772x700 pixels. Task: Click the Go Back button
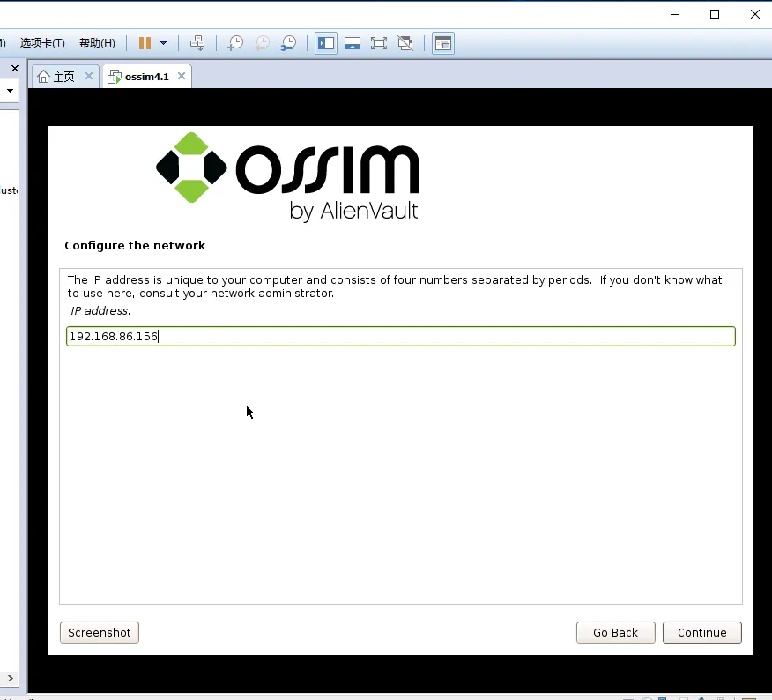[615, 632]
